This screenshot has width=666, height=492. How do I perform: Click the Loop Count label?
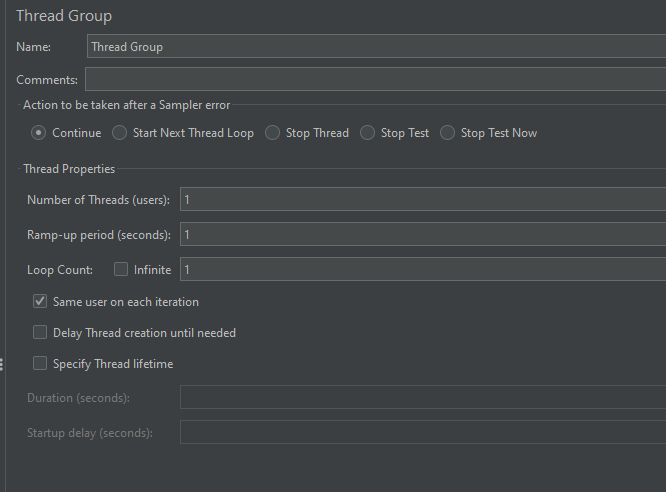pos(60,270)
